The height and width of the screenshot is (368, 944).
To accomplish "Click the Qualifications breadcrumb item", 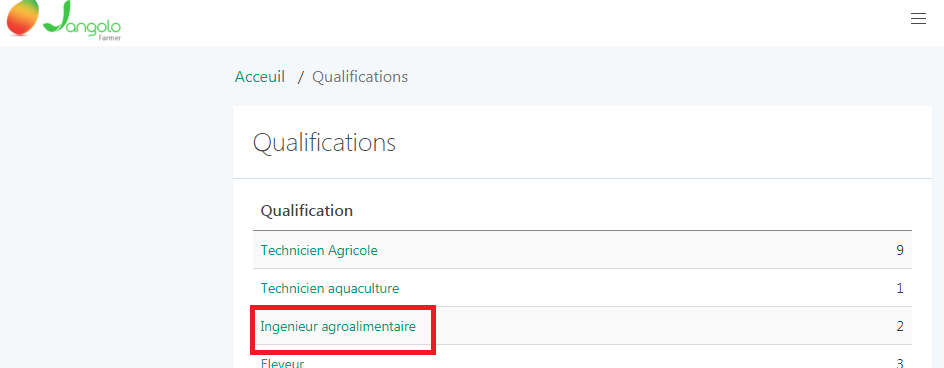I will click(359, 77).
